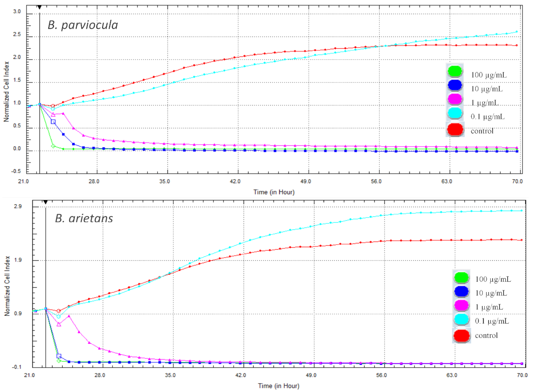Viewport: 535px width, 392px height.
Task: Click magenta 1 µg/mL swatch in top legend
Action: [x=455, y=99]
